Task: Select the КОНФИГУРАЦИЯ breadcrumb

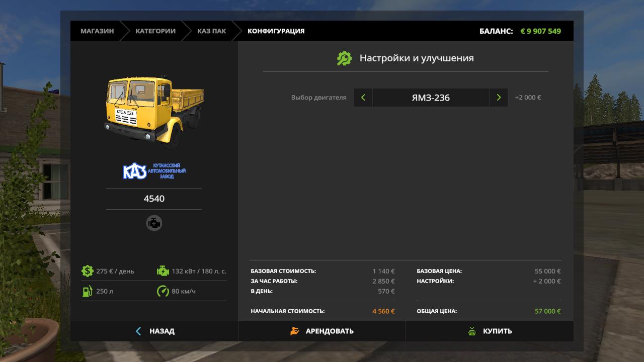Action: click(x=276, y=31)
